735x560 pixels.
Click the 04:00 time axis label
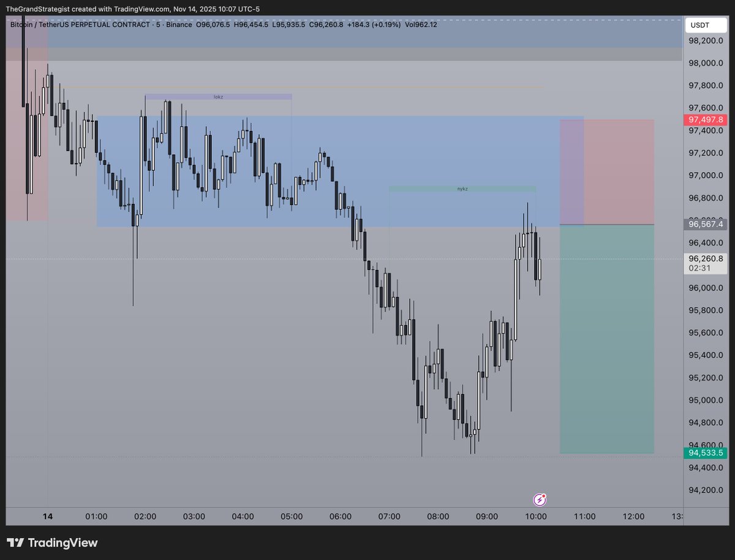pos(243,517)
